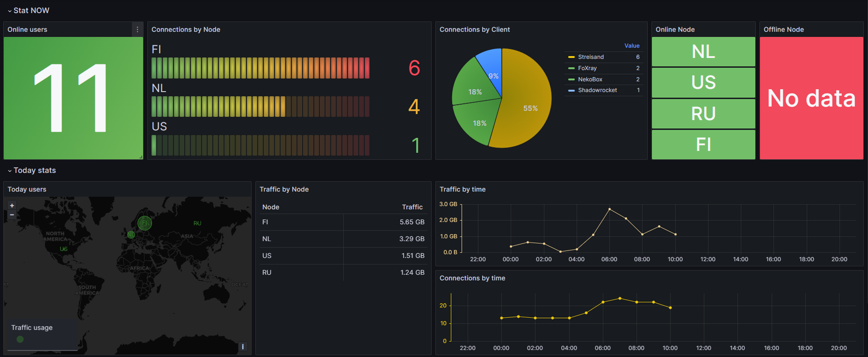
Task: Zoom in on the Today users map
Action: click(12, 206)
